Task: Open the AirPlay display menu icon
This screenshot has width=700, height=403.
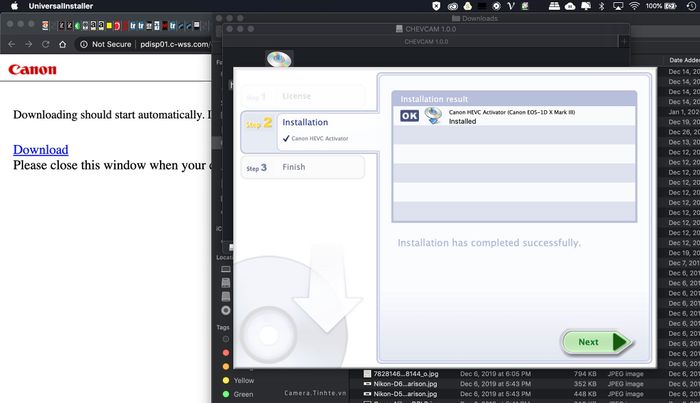Action: coord(618,6)
